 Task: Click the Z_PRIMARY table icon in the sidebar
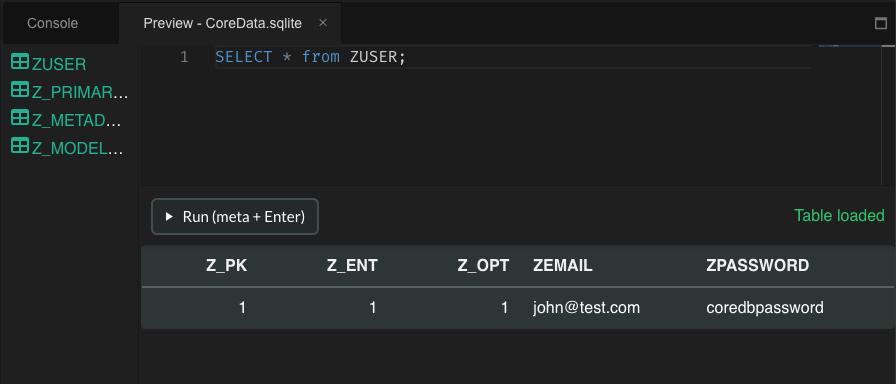(x=20, y=90)
